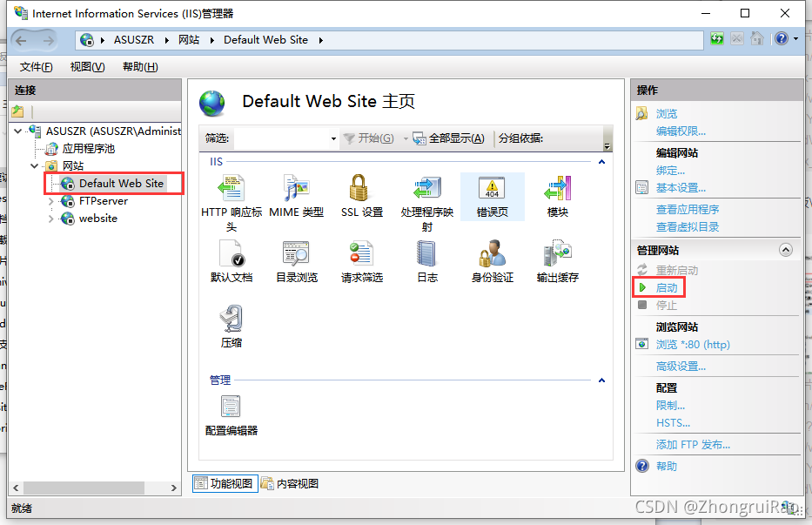812x525 pixels.
Task: Switch to the 功能视图 tab
Action: (225, 483)
